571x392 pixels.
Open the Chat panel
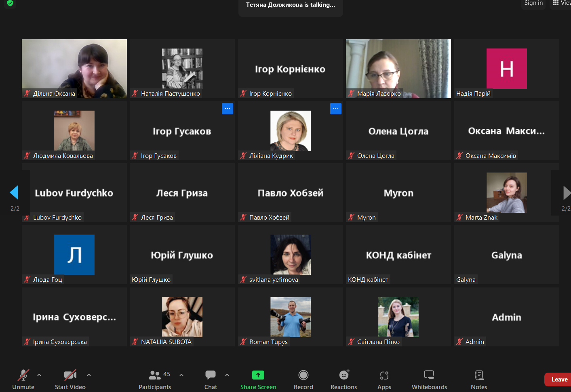pyautogui.click(x=211, y=379)
